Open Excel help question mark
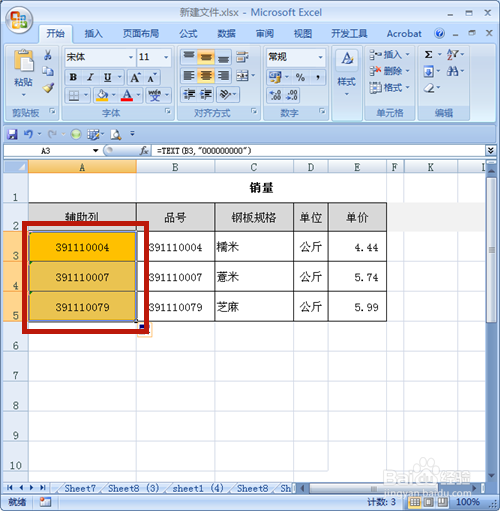The image size is (500, 511). pos(439,33)
